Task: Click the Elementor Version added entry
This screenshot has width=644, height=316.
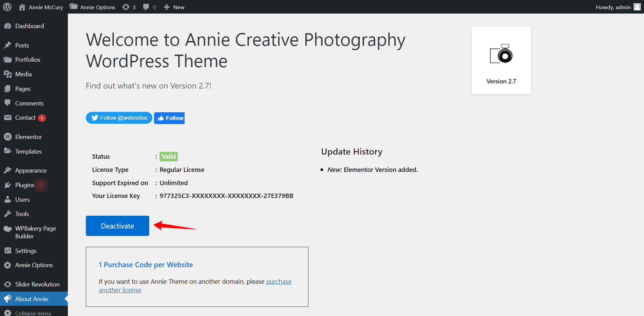Action: point(373,170)
